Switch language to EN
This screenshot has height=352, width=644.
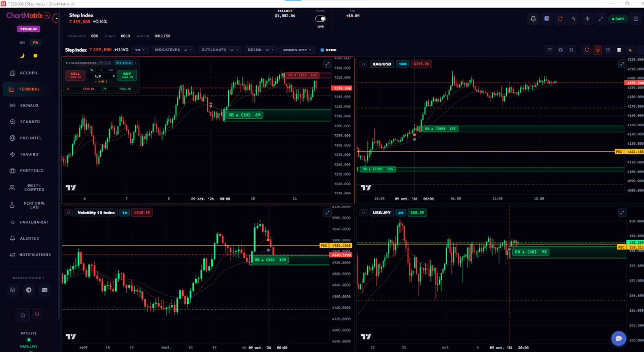[x=22, y=43]
